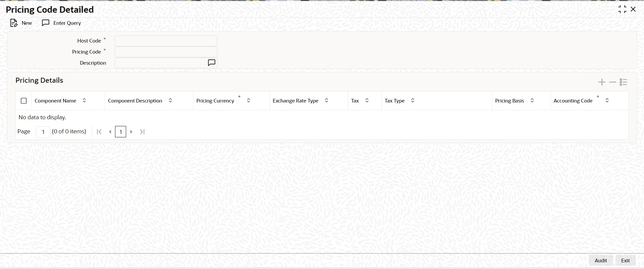Click the Page number input box
The image size is (644, 269).
click(43, 132)
